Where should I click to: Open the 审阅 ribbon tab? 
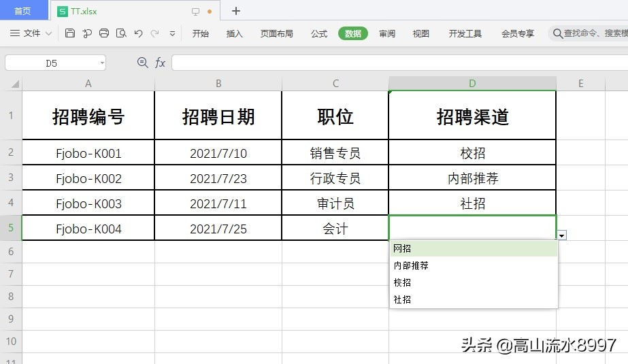pos(387,33)
